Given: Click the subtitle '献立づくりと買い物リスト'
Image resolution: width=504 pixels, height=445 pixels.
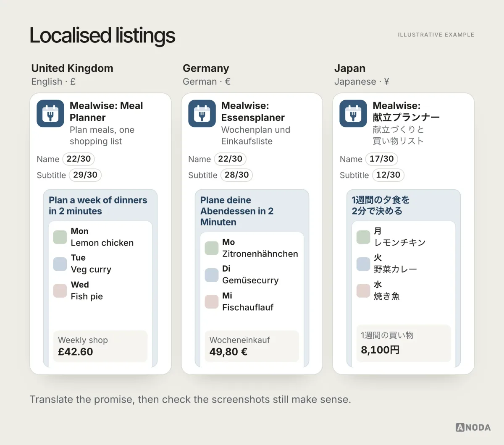Looking at the screenshot, I should (399, 135).
